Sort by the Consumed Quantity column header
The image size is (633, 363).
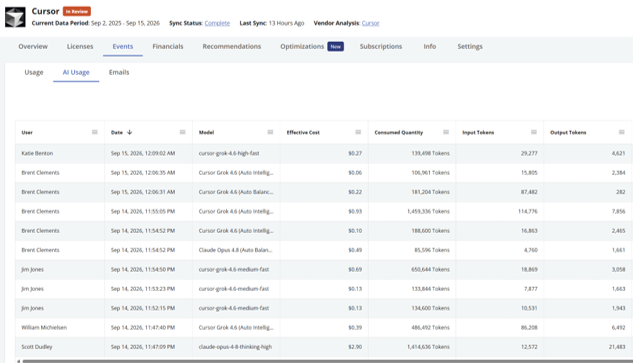click(399, 132)
